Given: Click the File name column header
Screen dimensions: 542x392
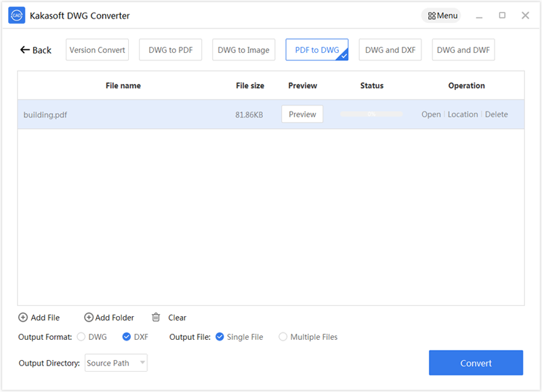Looking at the screenshot, I should [x=123, y=86].
